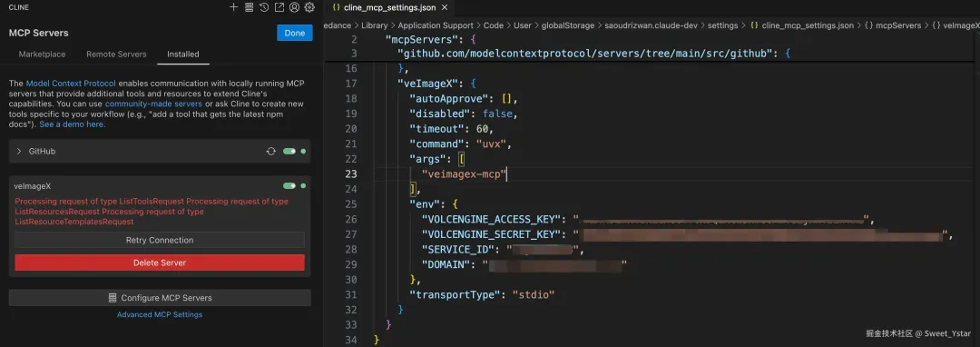Click Retry Connection for veImageX
This screenshot has height=347, width=980.
pyautogui.click(x=160, y=240)
